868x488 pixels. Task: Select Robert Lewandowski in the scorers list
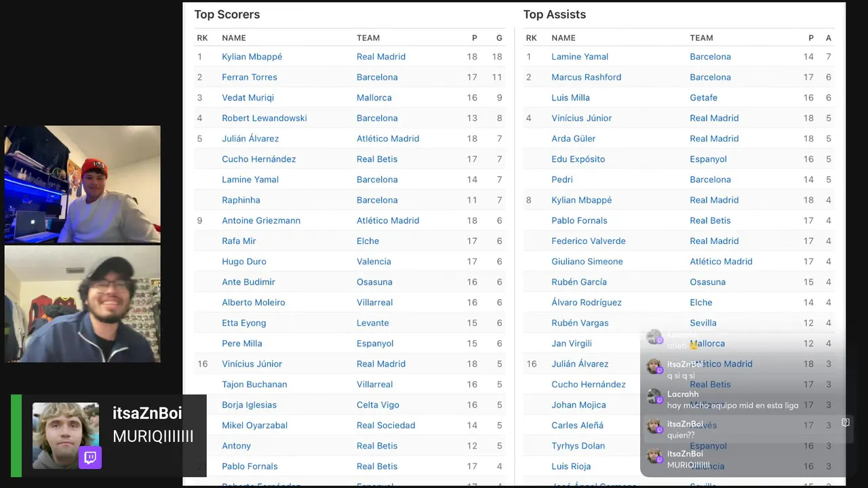264,118
